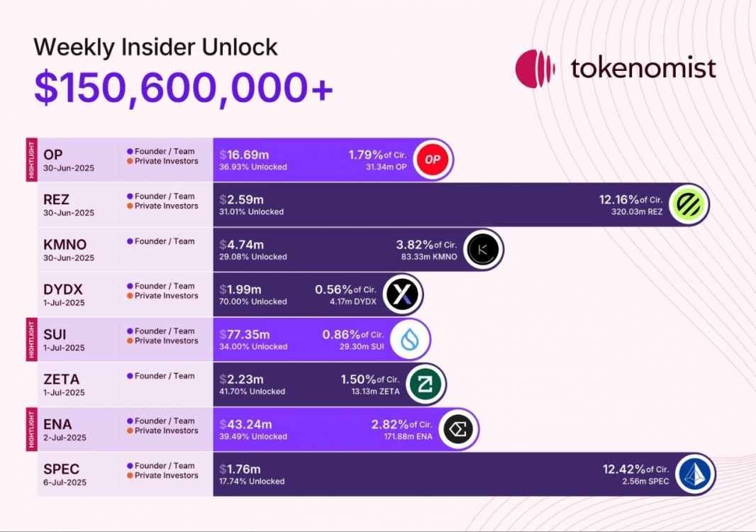Image resolution: width=756 pixels, height=532 pixels.
Task: Click the $150,600,000+ total amount
Action: (184, 89)
